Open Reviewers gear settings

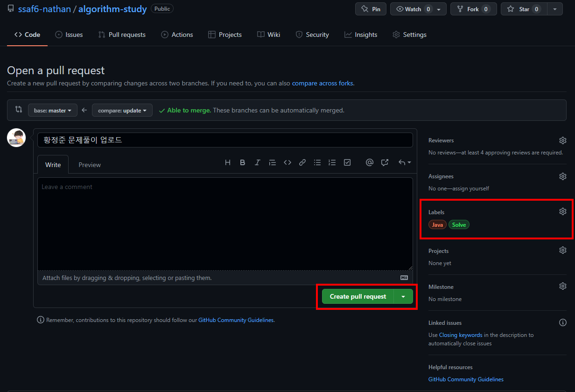tap(563, 140)
